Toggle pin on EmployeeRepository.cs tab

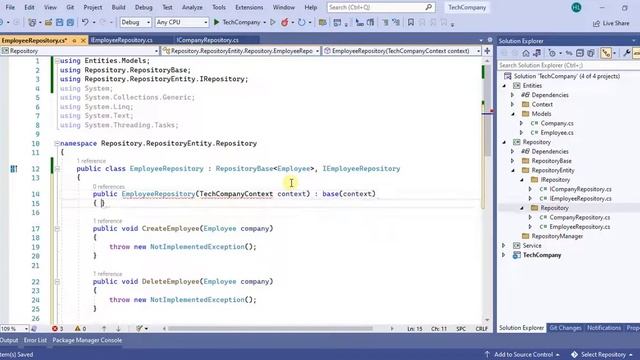tap(74, 40)
